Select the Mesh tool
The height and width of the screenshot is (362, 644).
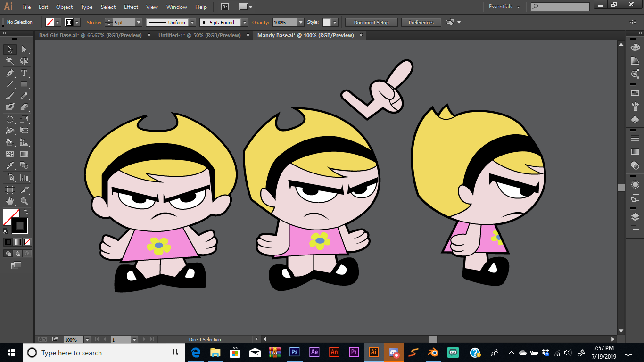[x=10, y=154]
